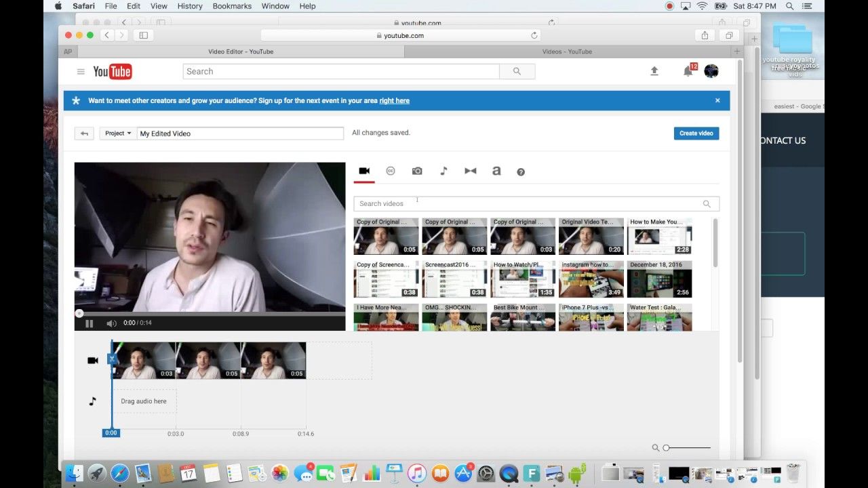The image size is (868, 488).
Task: Mute the preview player volume
Action: tap(111, 323)
